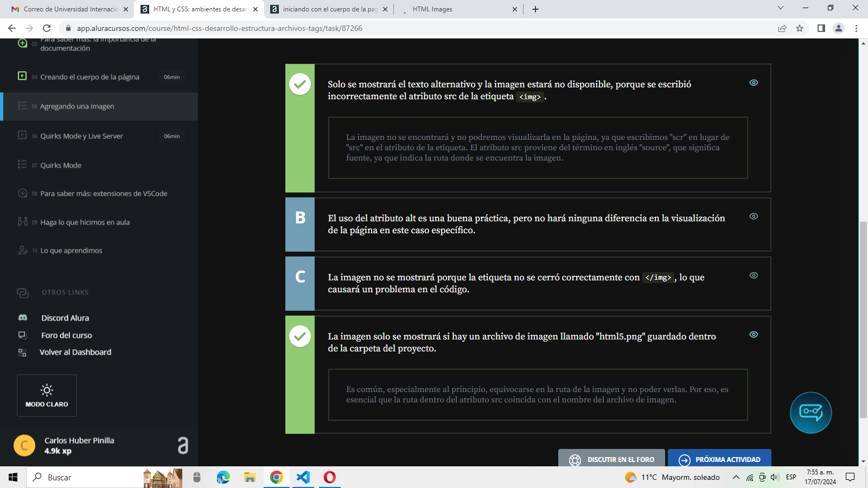Click video icon for Quirks Mode y Live Server
868x488 pixels.
(22, 135)
